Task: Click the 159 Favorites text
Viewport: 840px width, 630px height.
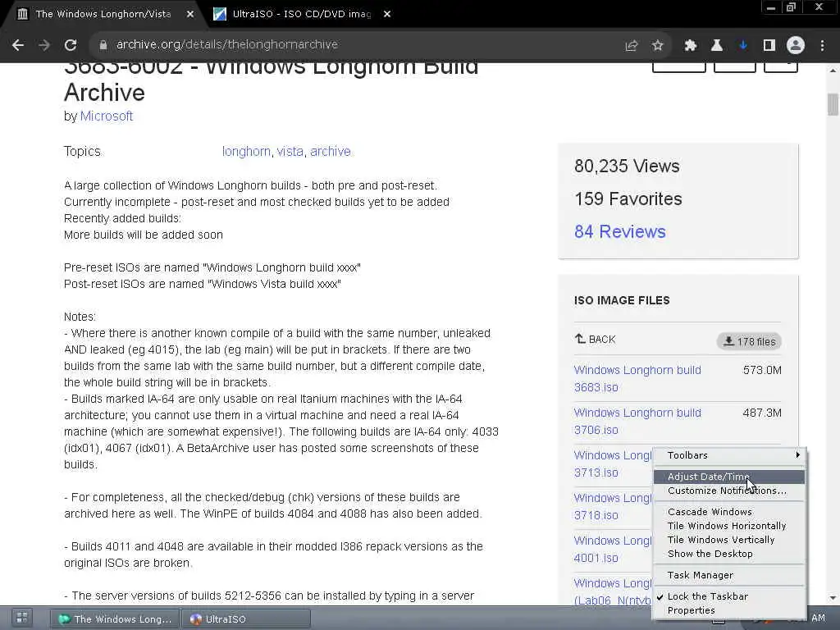Action: tap(628, 199)
